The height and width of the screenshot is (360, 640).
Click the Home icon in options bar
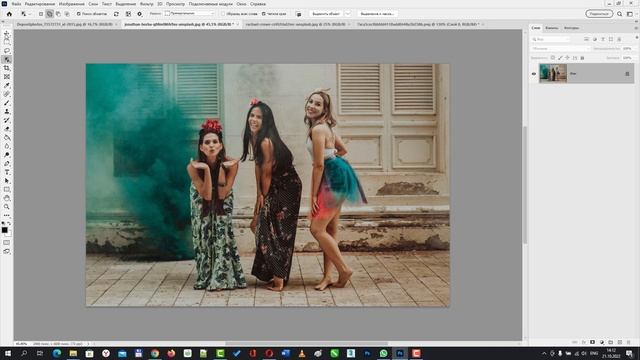click(9, 14)
